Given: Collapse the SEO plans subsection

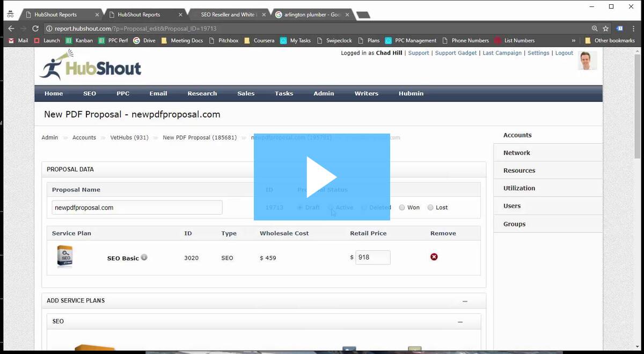Looking at the screenshot, I should pyautogui.click(x=460, y=322).
